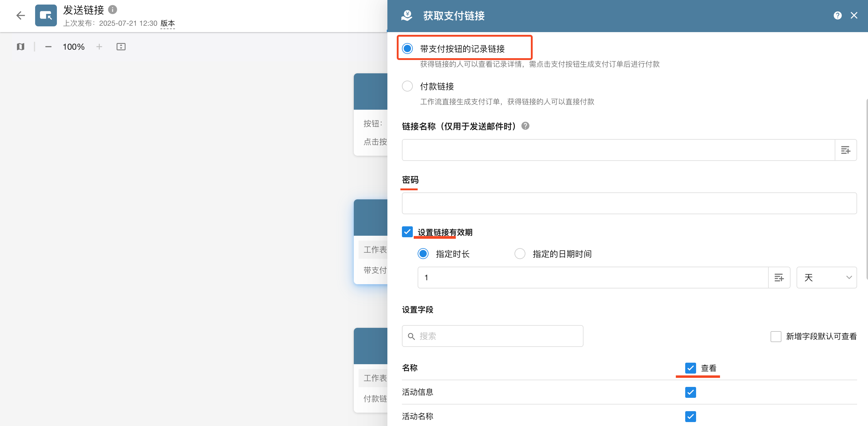The image size is (868, 426).
Task: Open the 版本 version link
Action: point(167,23)
